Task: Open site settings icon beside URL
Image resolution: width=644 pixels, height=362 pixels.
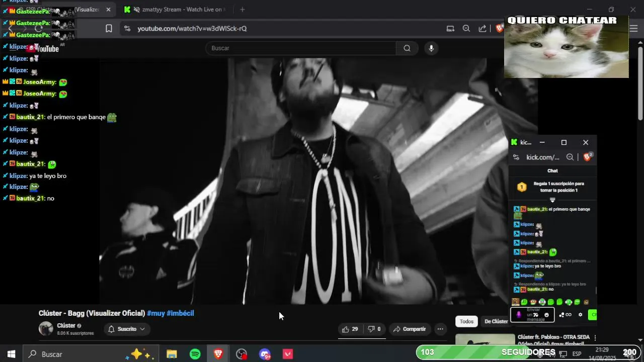Action: pyautogui.click(x=127, y=29)
